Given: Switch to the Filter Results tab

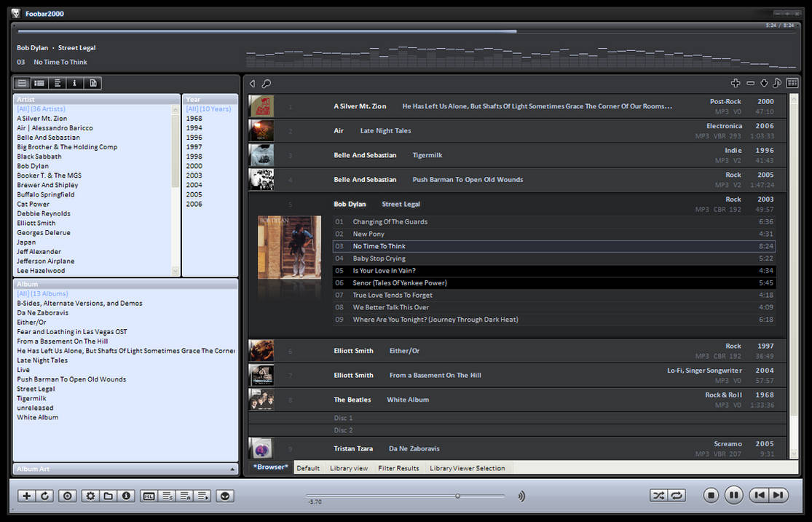Looking at the screenshot, I should pyautogui.click(x=398, y=468).
